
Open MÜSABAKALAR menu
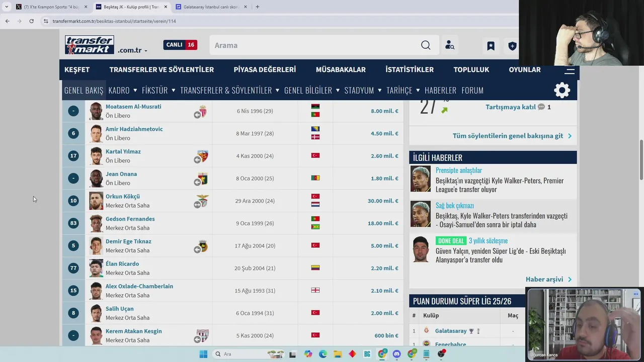pyautogui.click(x=341, y=70)
